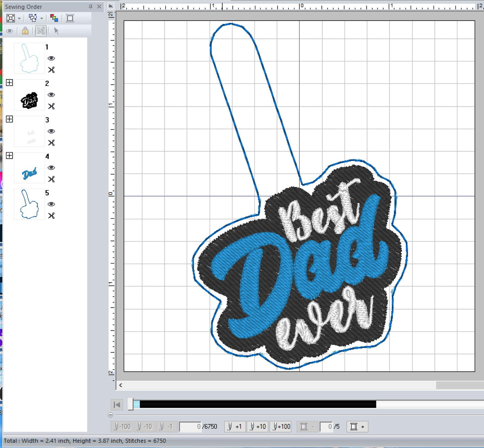Pin the Sewing Order panel

(91, 6)
